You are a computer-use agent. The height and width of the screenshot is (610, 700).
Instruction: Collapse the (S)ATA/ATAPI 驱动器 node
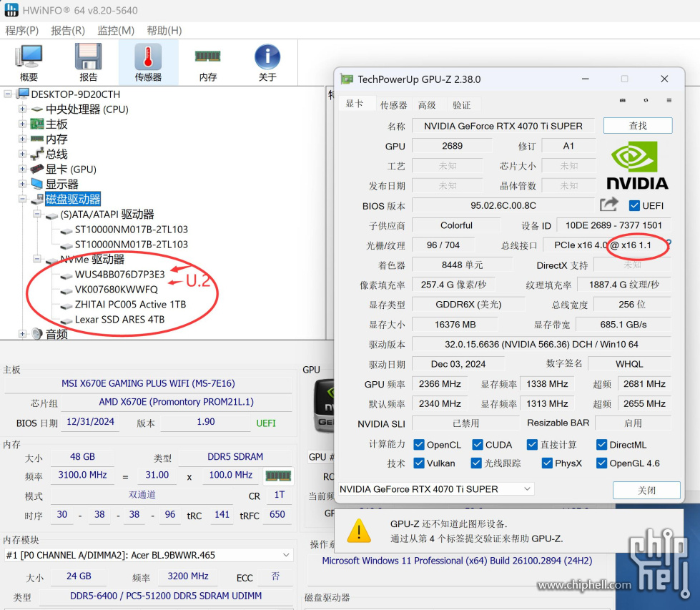(x=37, y=214)
